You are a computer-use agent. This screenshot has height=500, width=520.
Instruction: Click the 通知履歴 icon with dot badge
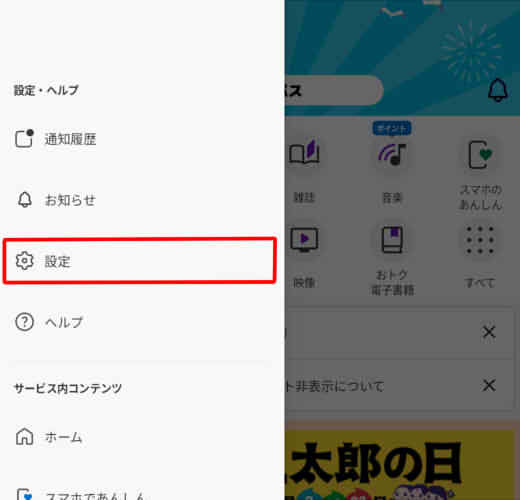24,138
